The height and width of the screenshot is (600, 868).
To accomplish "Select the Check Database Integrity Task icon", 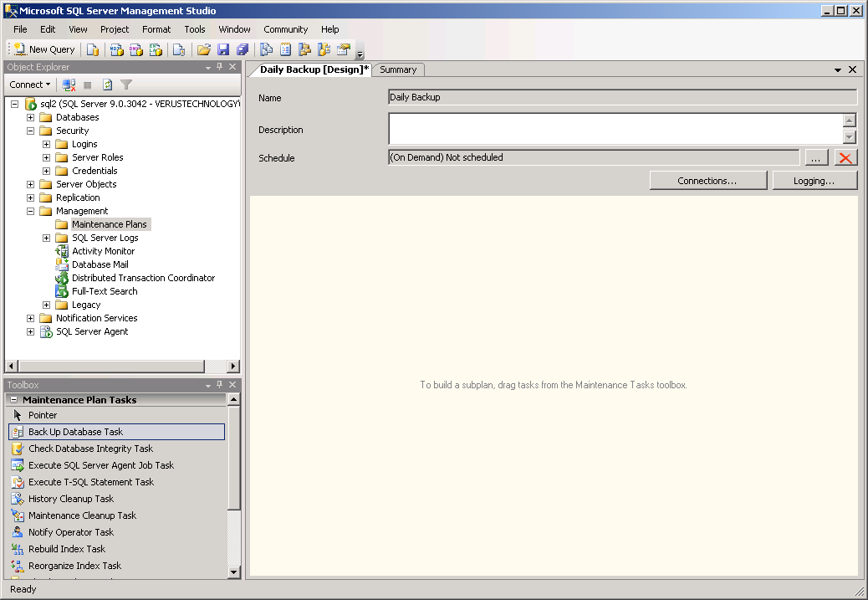I will [x=18, y=449].
